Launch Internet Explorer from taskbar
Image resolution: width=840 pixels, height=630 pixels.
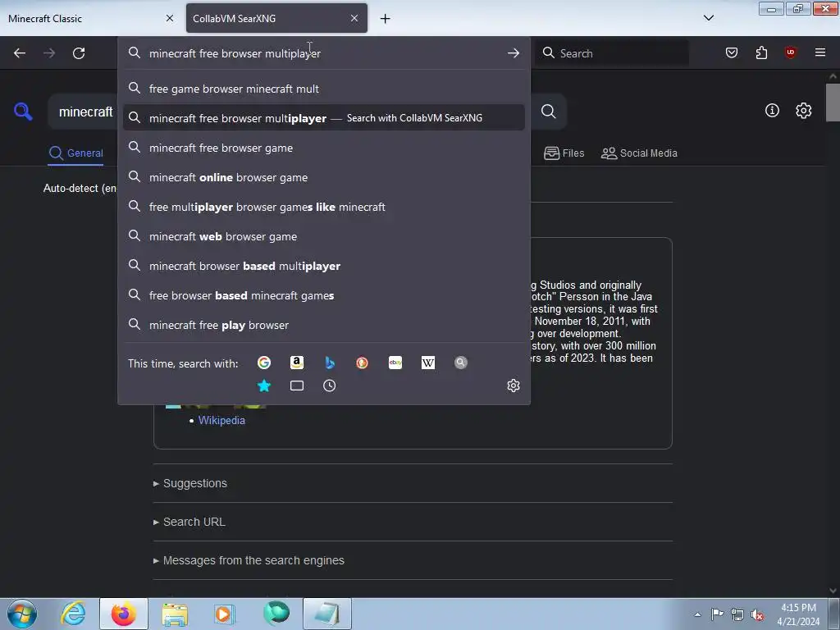[73, 614]
